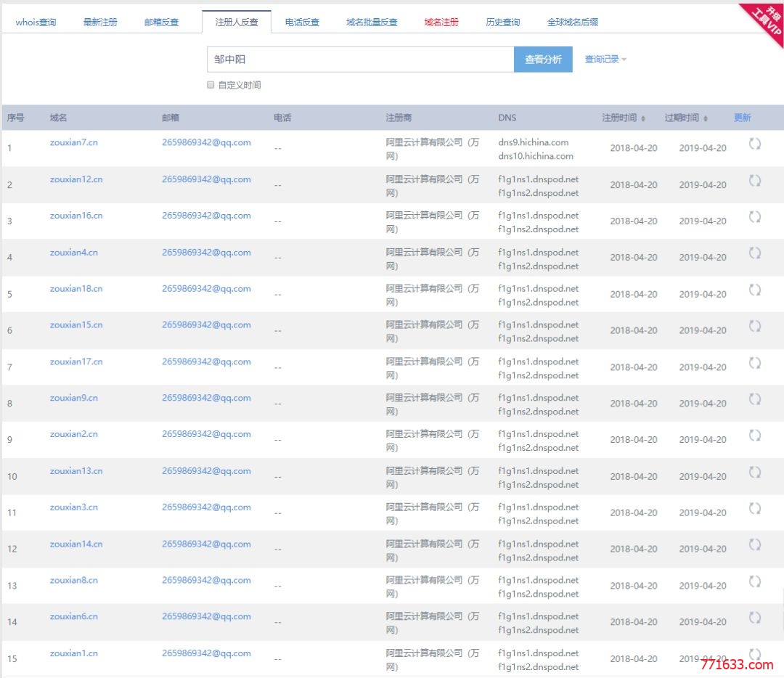
Task: Expand the 查询记录 dropdown
Action: point(605,60)
